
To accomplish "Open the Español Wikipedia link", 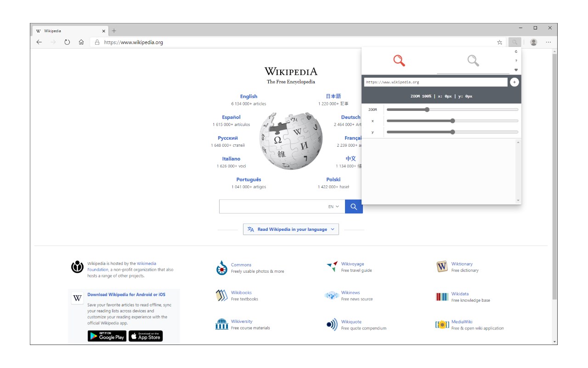I will pos(231,117).
